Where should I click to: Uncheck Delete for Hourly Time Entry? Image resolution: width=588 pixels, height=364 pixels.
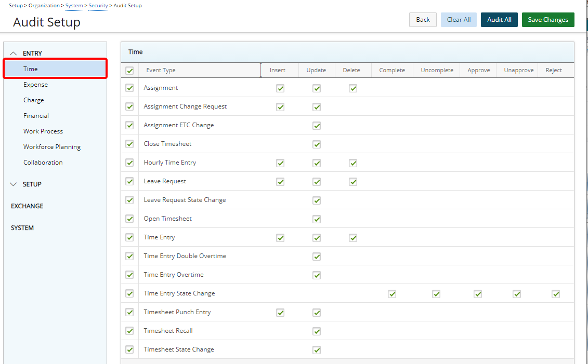coord(353,163)
